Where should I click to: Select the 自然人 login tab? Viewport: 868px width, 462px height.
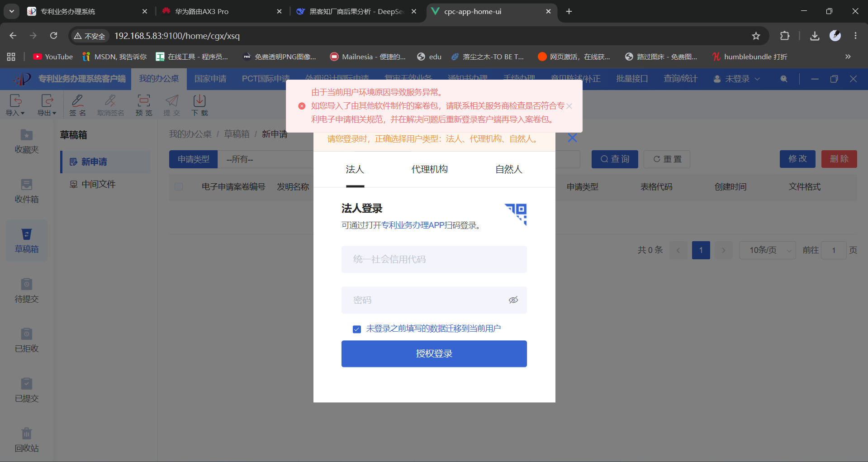pyautogui.click(x=509, y=169)
